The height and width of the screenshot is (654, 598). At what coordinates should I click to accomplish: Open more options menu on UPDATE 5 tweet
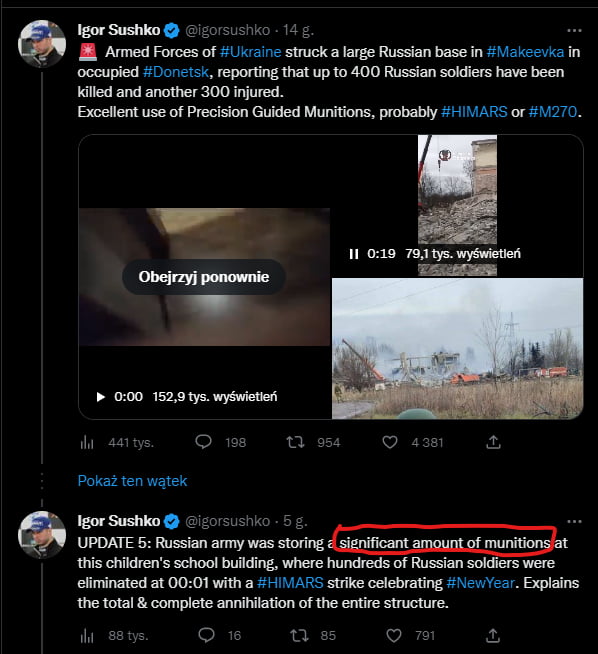click(x=574, y=521)
